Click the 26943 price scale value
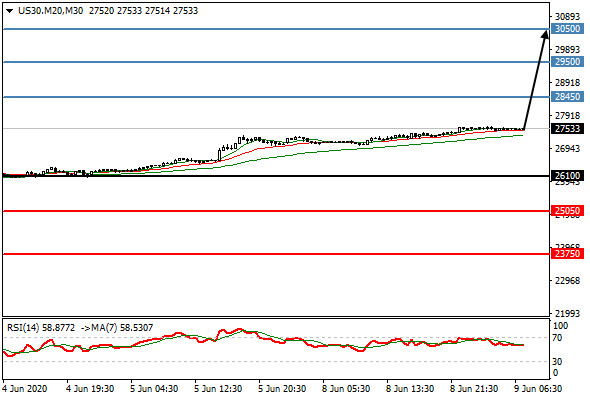This screenshot has width=590, height=400. click(567, 149)
